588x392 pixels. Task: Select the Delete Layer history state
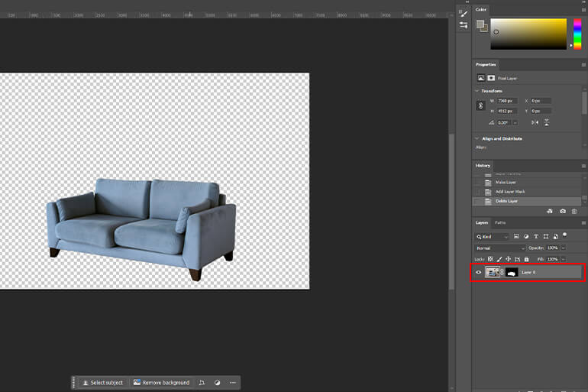point(527,201)
